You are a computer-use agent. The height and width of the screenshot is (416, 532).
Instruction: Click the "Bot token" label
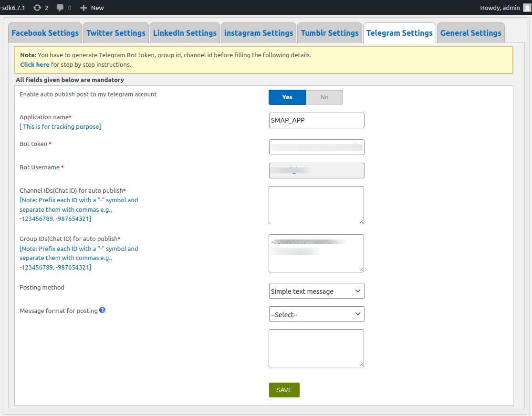[33, 144]
